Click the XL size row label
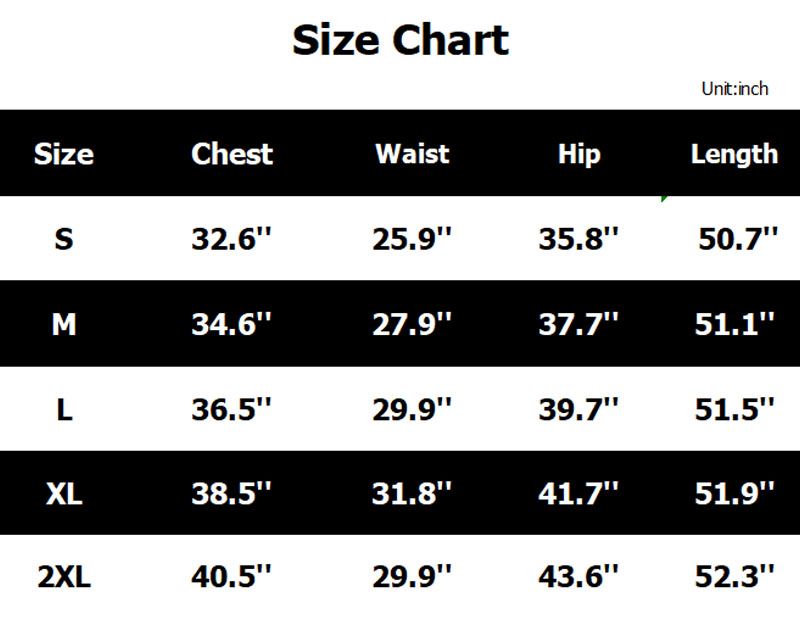The height and width of the screenshot is (618, 800). [64, 493]
